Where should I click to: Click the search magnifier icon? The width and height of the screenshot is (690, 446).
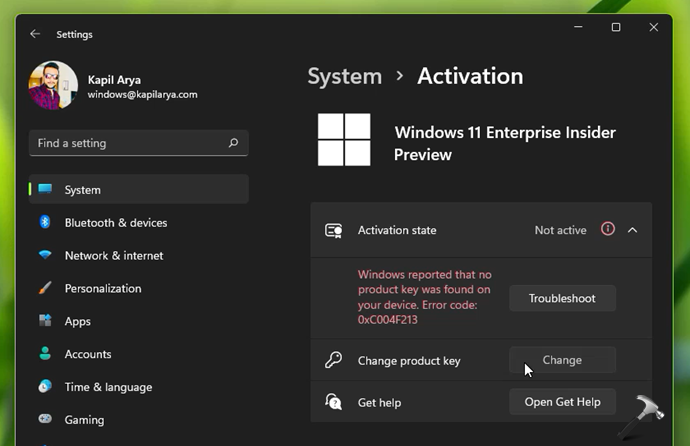point(234,143)
